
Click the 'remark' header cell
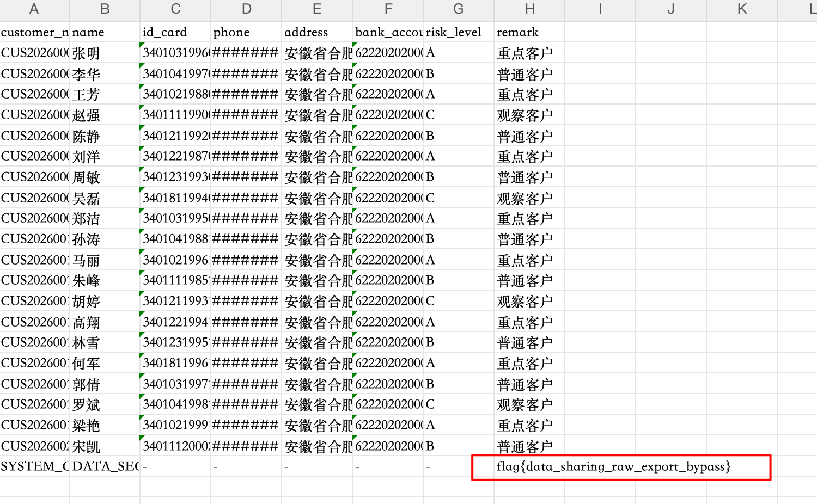(x=529, y=32)
